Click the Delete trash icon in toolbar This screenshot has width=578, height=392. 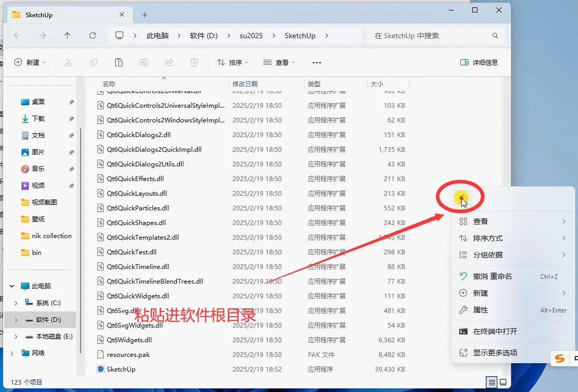coord(194,63)
